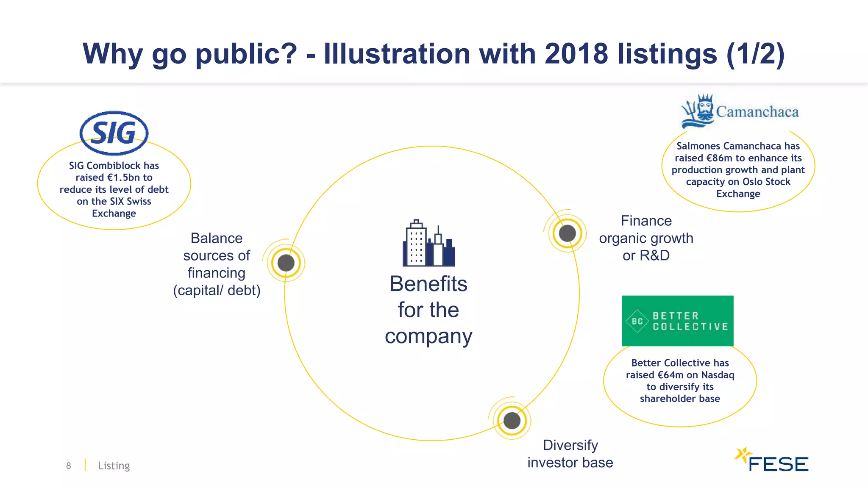Click the 'Listing' footer label
Viewport: 868px width, 488px height.
114,466
